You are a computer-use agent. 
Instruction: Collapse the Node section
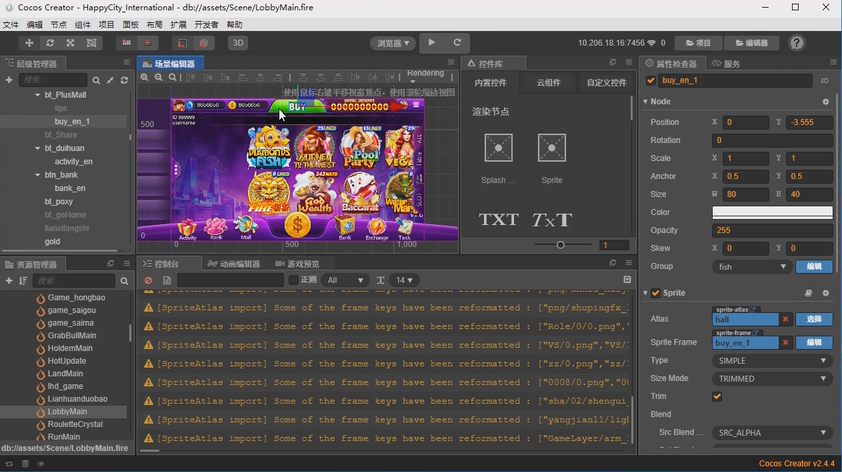pyautogui.click(x=645, y=101)
